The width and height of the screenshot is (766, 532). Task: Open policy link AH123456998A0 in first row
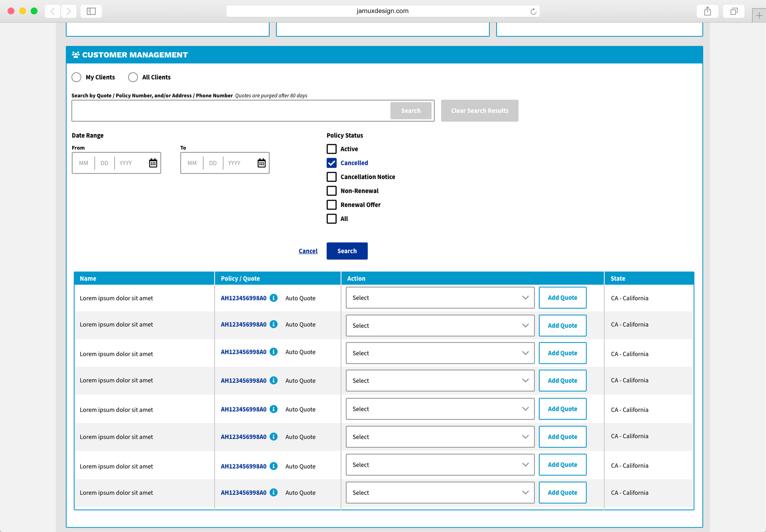click(x=244, y=298)
